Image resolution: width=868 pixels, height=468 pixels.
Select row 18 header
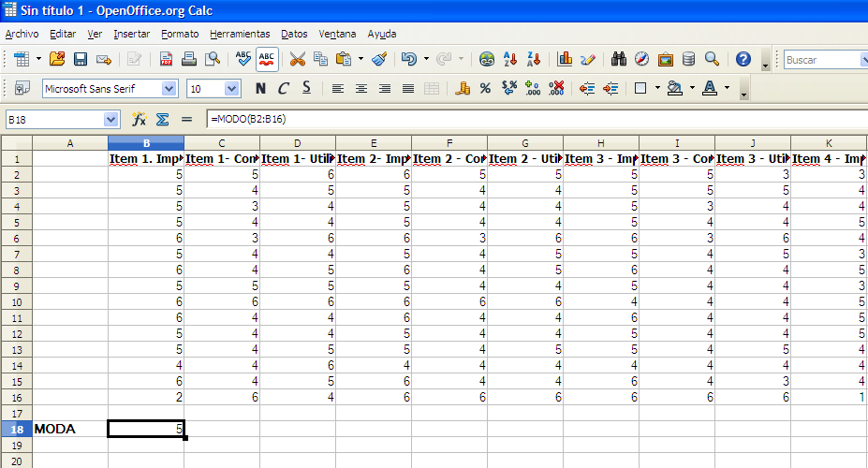tap(16, 429)
